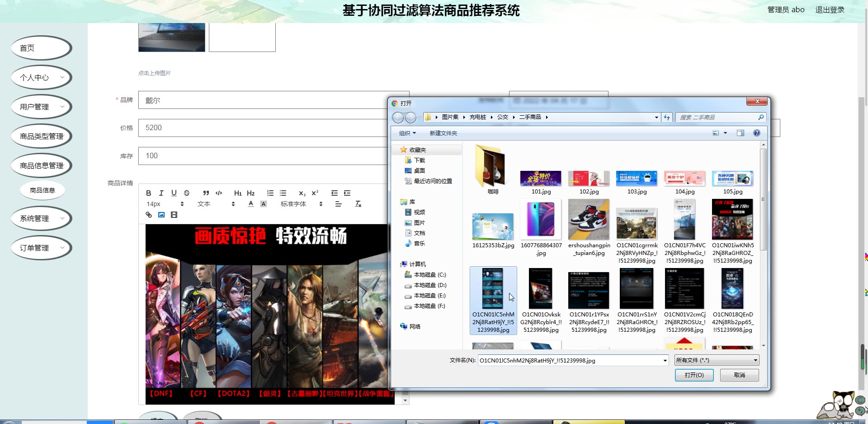Decrease indent in editor
Screen dimensions: 868x424
335,193
